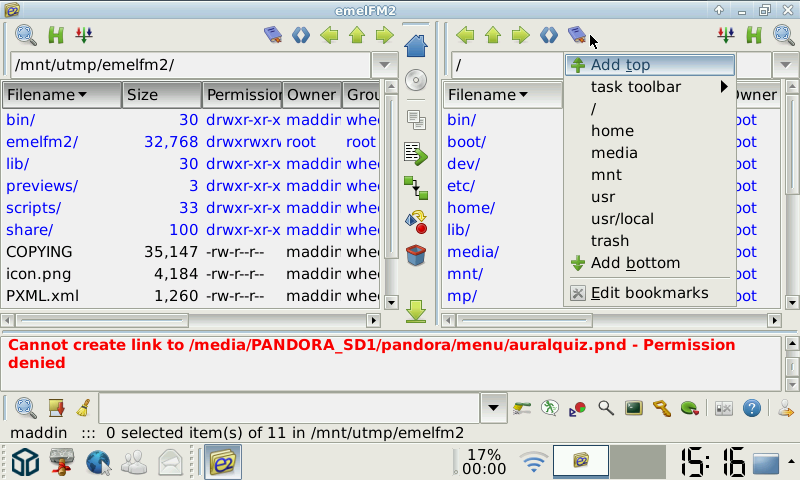Open left pane filter arrows icon
Image resolution: width=800 pixels, height=480 pixels.
click(x=84, y=35)
